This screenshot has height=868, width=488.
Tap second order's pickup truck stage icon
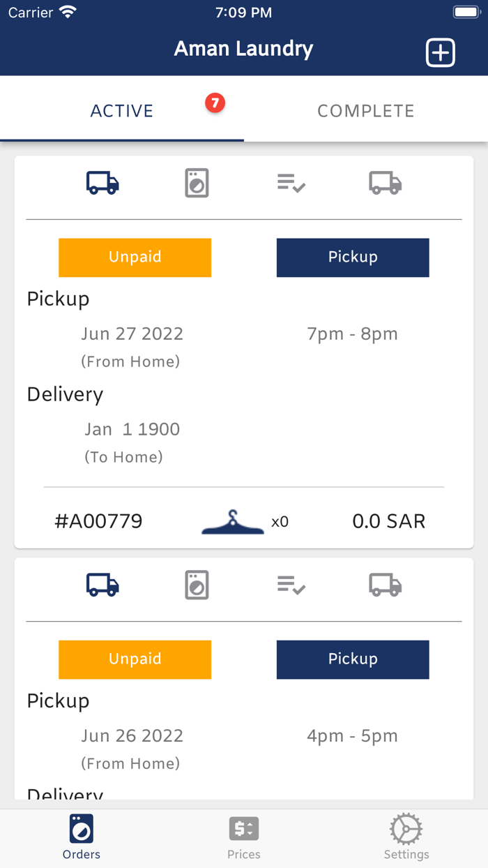click(102, 585)
